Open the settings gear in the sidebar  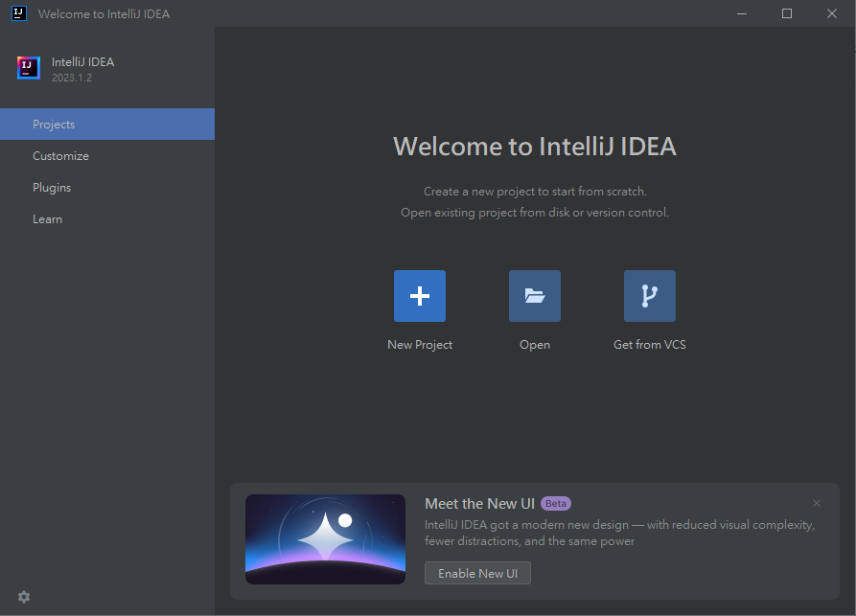click(24, 596)
